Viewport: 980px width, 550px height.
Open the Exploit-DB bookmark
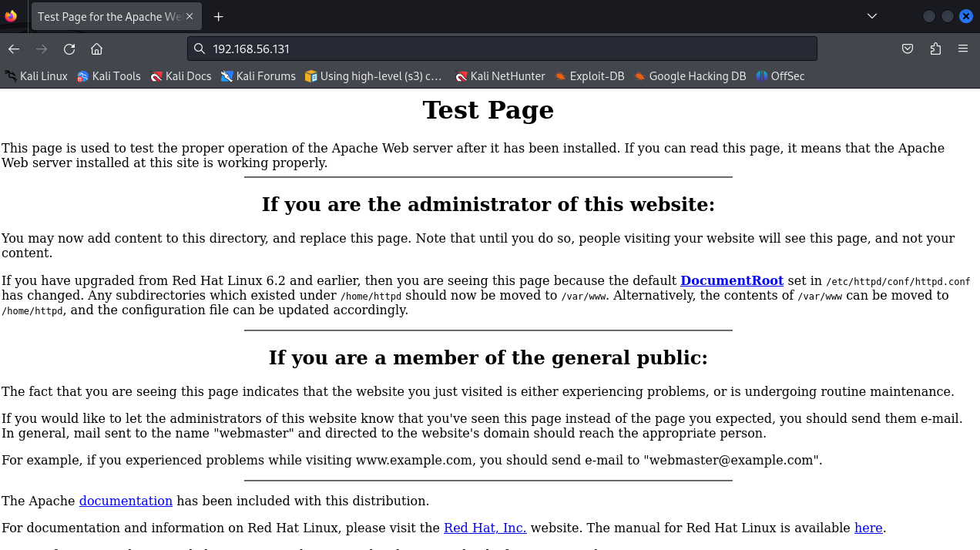(589, 76)
